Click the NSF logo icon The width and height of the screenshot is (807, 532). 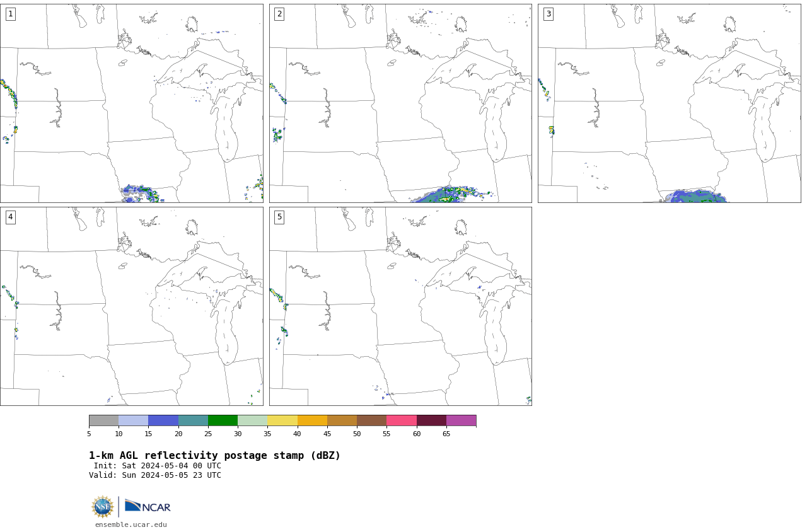pyautogui.click(x=103, y=507)
